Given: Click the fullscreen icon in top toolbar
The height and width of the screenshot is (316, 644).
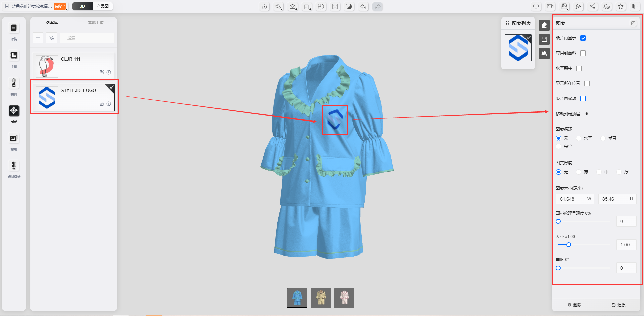Looking at the screenshot, I should tap(335, 7).
